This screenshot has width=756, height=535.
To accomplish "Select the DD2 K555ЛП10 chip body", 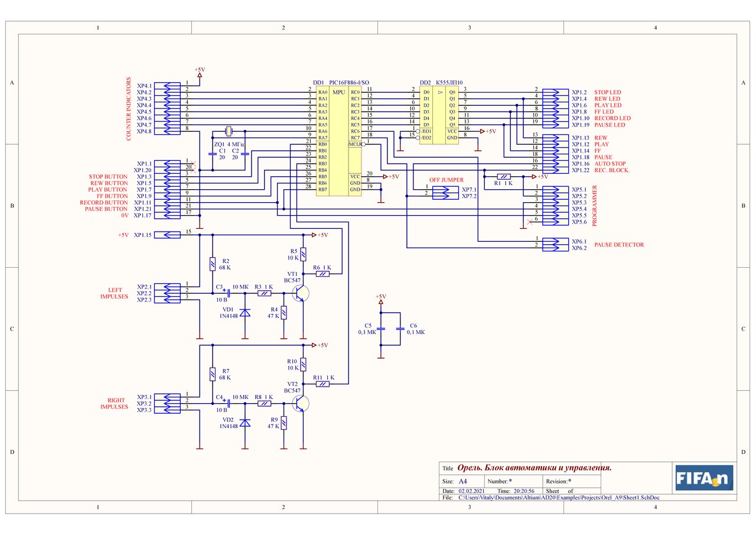I will [x=439, y=115].
